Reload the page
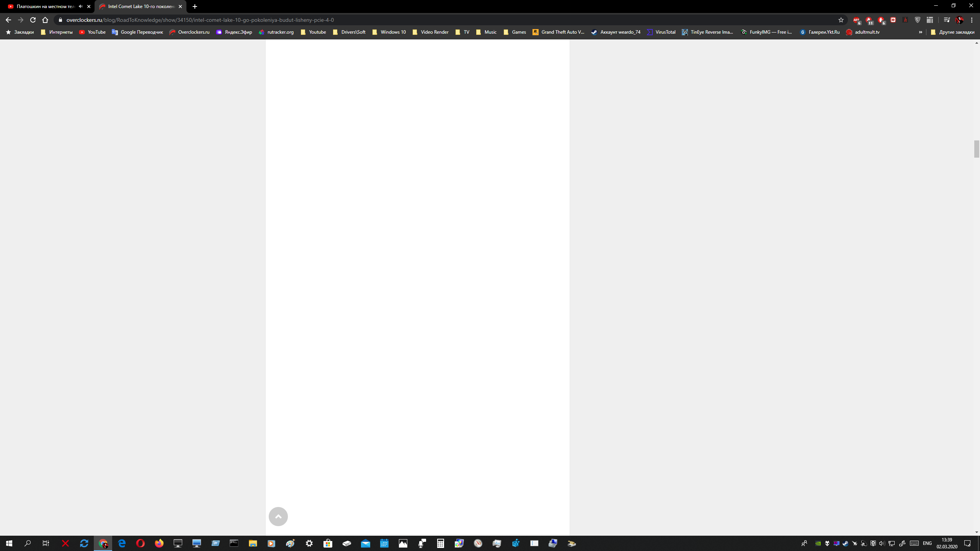 click(x=33, y=20)
